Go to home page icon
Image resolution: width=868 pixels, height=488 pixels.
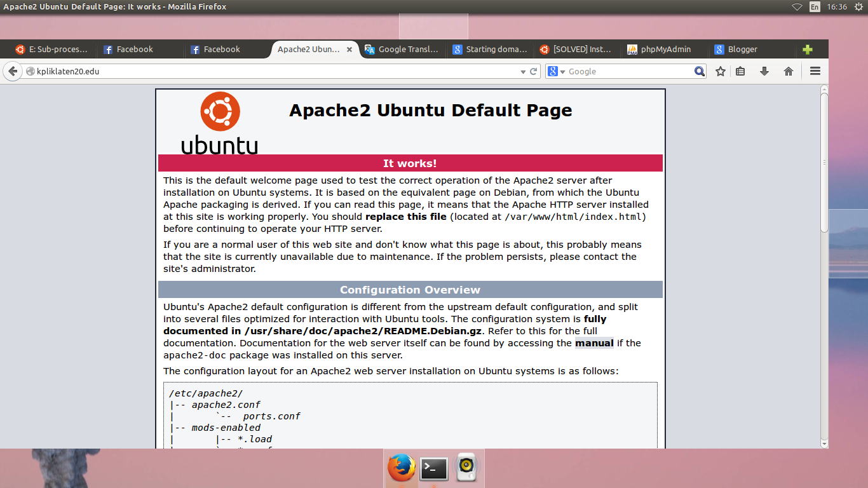[x=789, y=72]
